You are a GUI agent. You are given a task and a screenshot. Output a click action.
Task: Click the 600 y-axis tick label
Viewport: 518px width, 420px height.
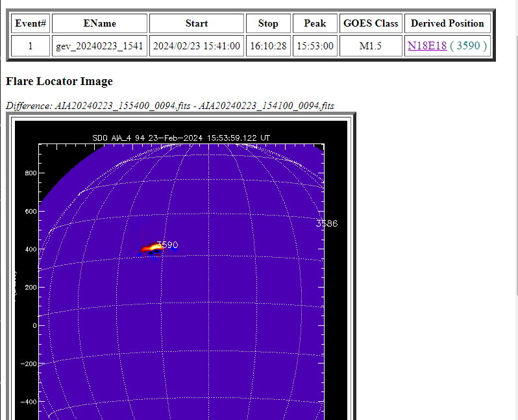point(31,211)
